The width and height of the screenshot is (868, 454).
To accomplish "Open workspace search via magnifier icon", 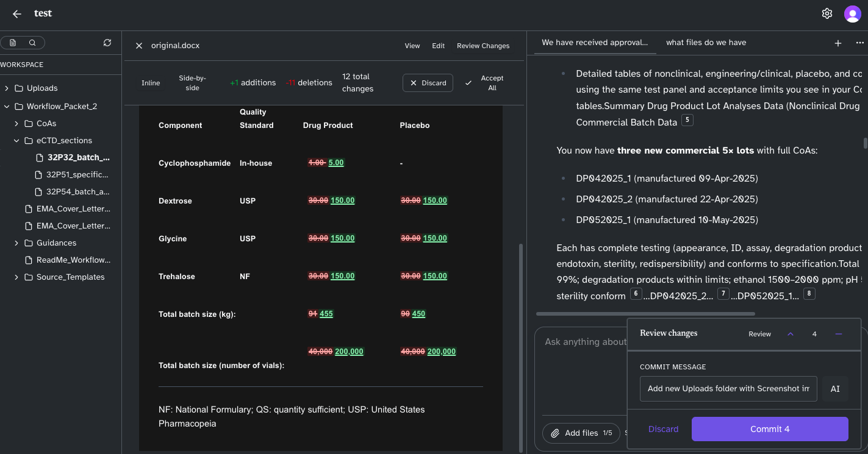I will [x=32, y=43].
